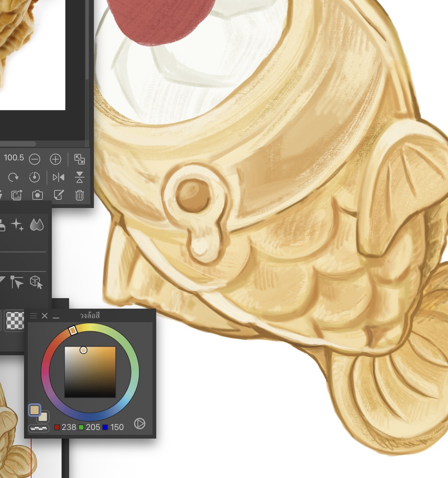Choose the transparent color bar

pyautogui.click(x=38, y=428)
